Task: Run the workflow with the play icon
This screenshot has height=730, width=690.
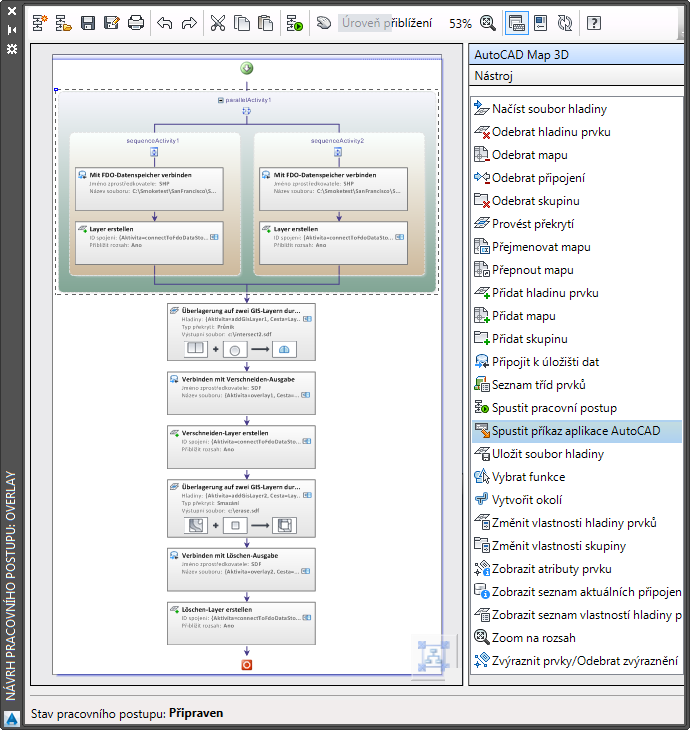Action: pyautogui.click(x=295, y=23)
